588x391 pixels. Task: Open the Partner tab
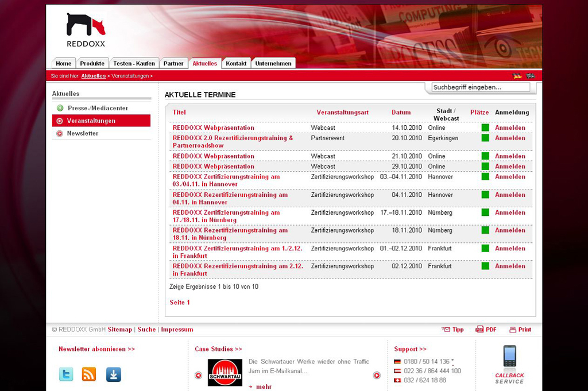coord(173,63)
